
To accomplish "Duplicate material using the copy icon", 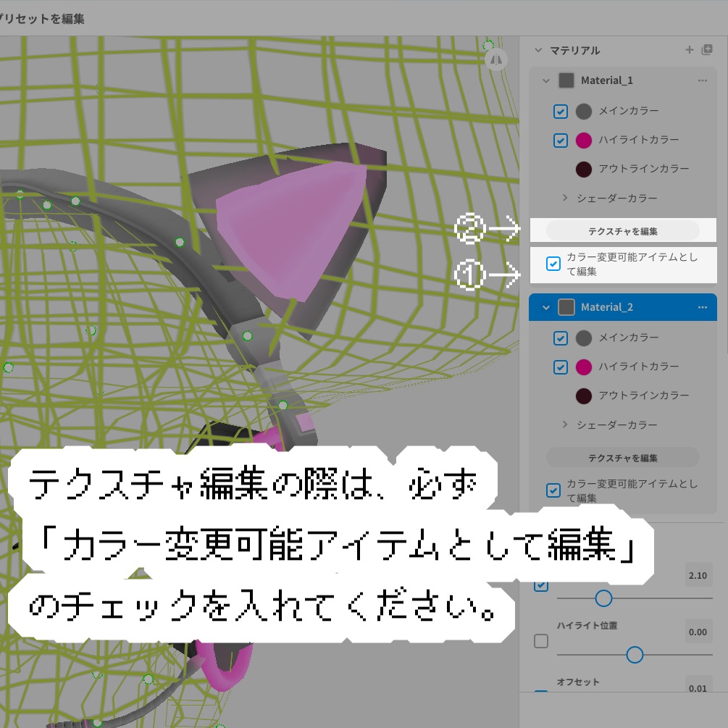I will coord(706,50).
